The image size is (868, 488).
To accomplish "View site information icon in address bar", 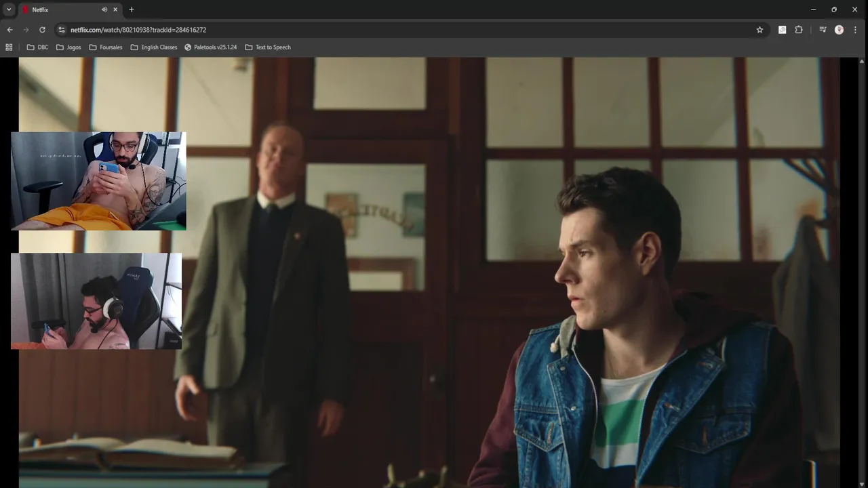I will (x=62, y=30).
